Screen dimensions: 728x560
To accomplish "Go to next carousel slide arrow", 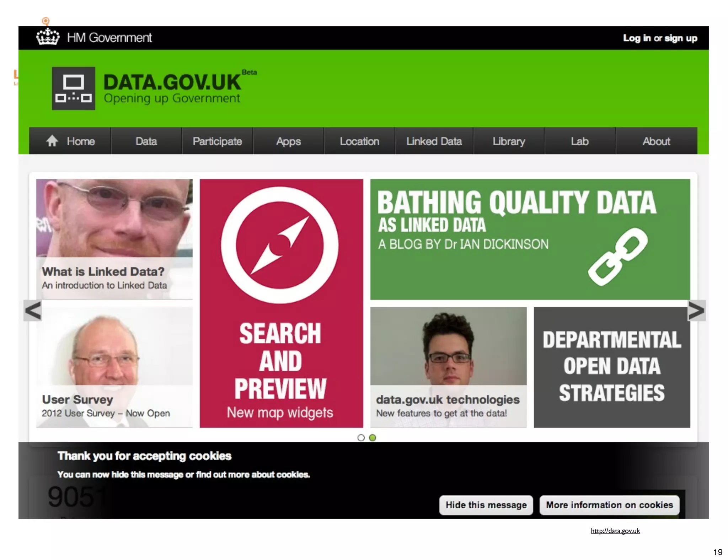I will pos(696,311).
